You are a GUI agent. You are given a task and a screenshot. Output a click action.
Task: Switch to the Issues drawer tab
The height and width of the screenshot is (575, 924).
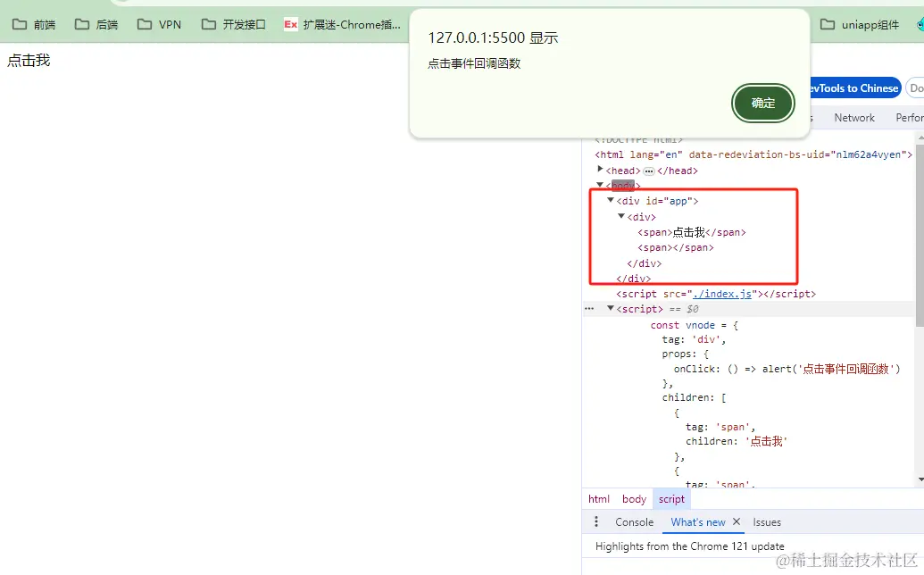pyautogui.click(x=767, y=522)
